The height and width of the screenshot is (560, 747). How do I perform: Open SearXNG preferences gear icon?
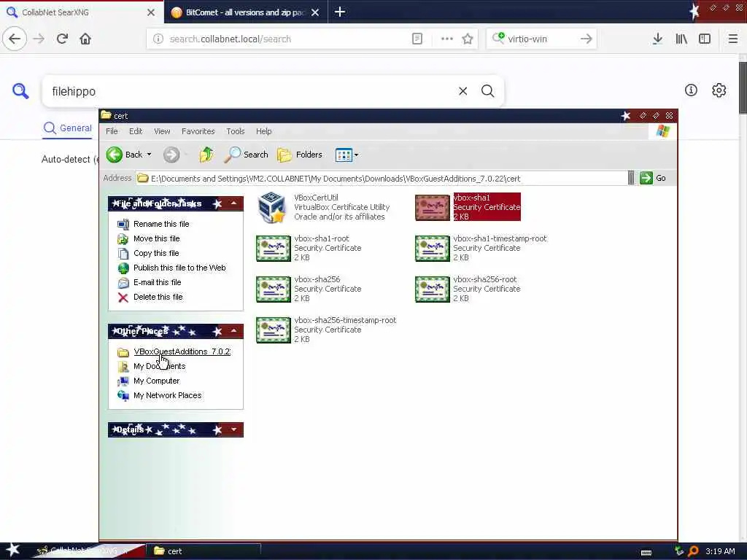point(719,90)
